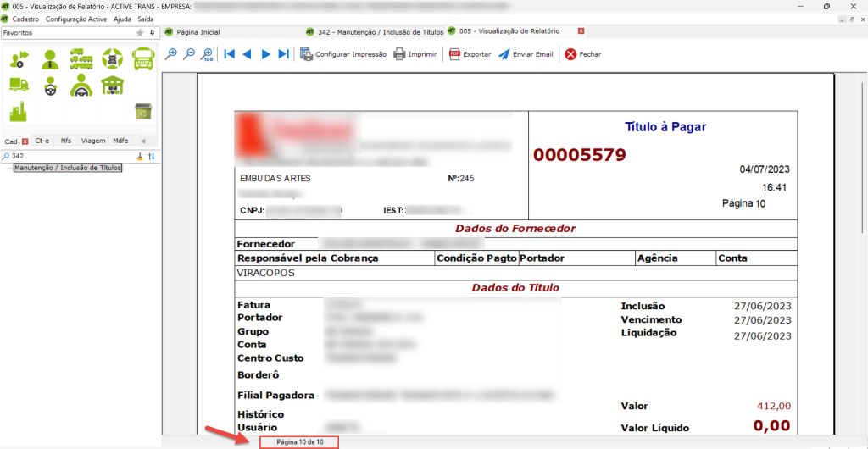Click the blue up-down sort arrows icon

click(x=152, y=156)
